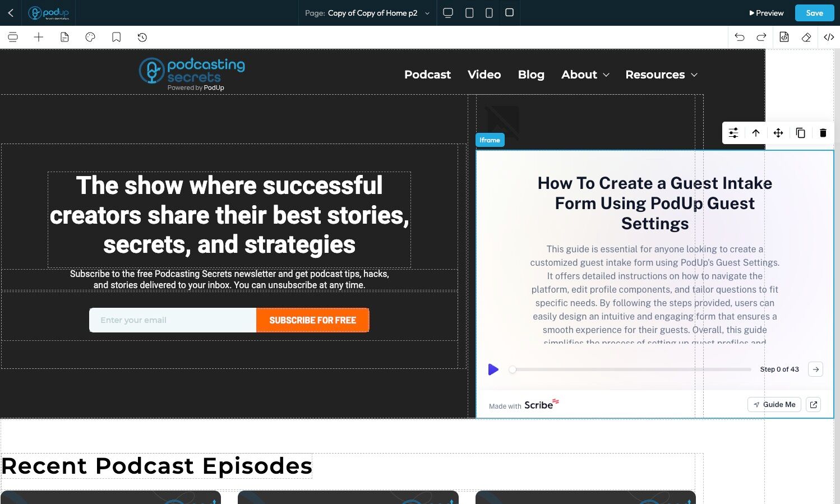Open the Scribe guide in new window

point(814,404)
